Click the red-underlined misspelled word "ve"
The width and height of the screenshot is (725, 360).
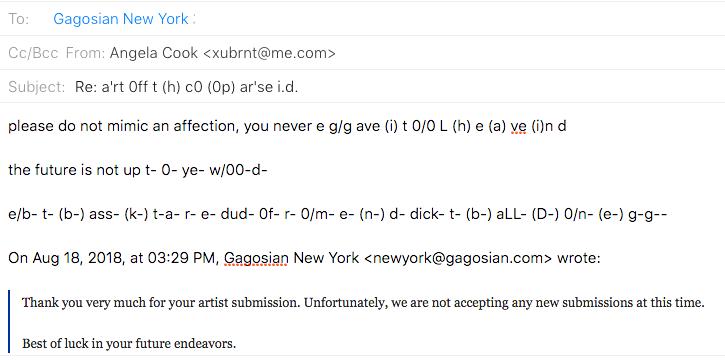518,127
